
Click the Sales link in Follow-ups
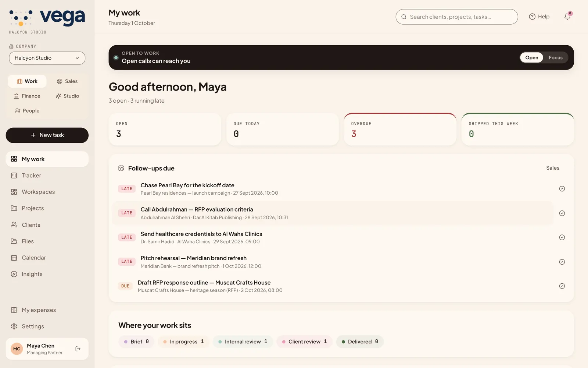552,168
